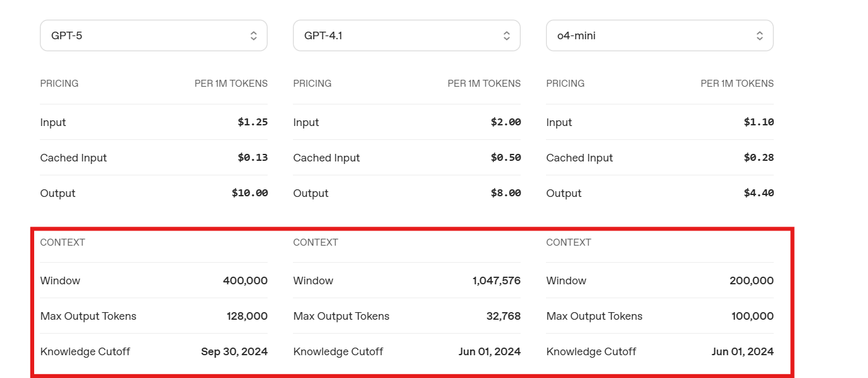Click the chevron arrows in GPT-5 selector
This screenshot has height=378, width=868.
coord(254,36)
